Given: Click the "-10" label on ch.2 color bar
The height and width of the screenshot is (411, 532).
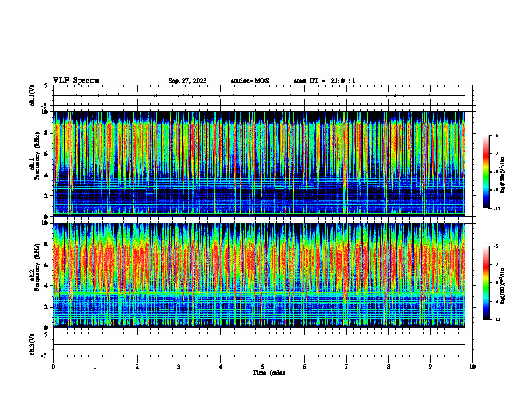Looking at the screenshot, I should click(x=496, y=320).
